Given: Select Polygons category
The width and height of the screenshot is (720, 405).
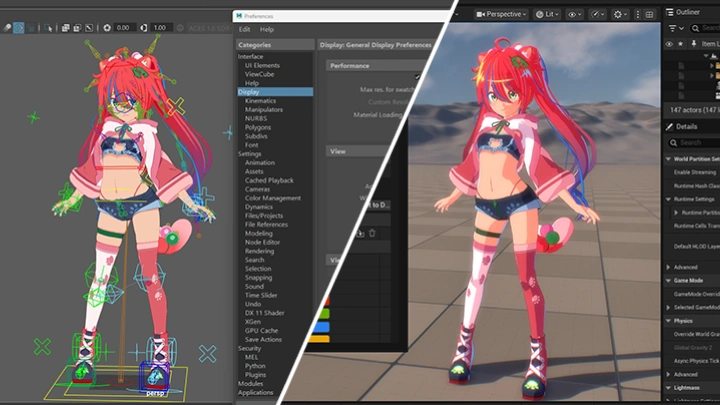Looking at the screenshot, I should 258,127.
